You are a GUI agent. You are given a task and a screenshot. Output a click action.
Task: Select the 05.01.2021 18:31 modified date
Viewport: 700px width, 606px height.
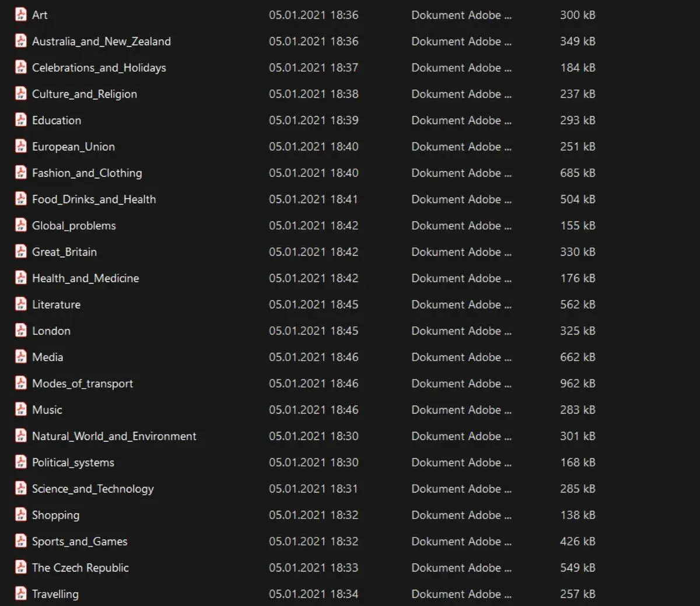tap(314, 489)
